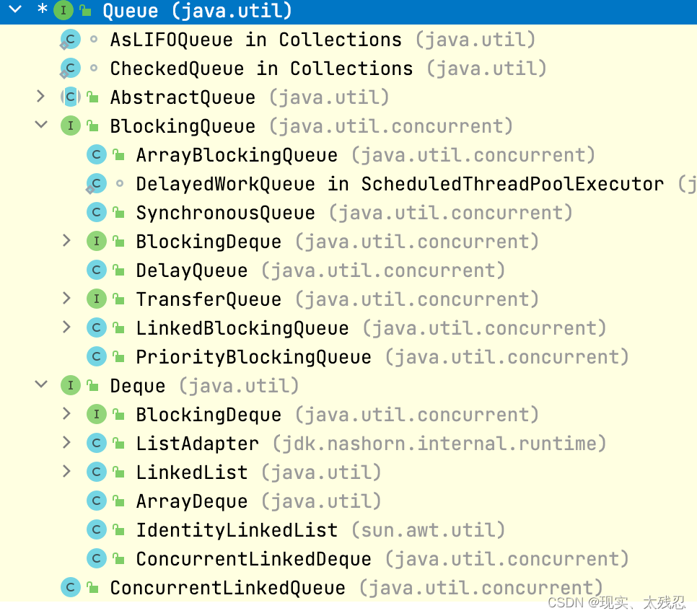Click the package-private dot beside CheckedQueue

(93, 69)
